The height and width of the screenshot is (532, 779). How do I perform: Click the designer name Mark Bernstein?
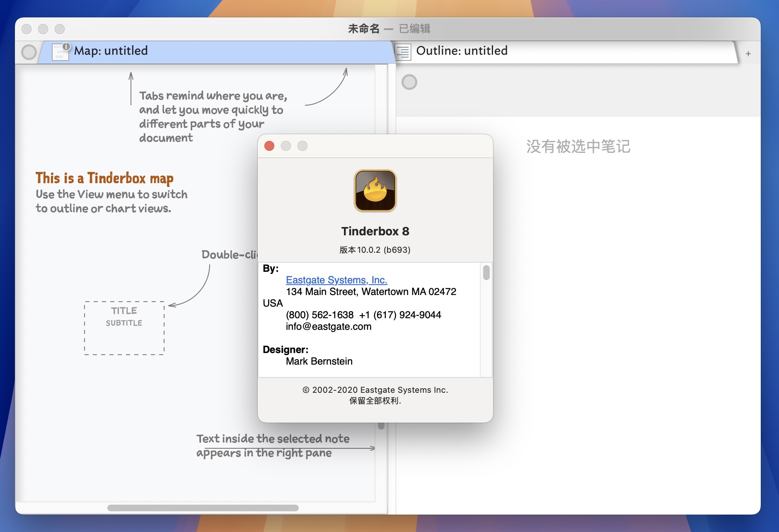pyautogui.click(x=319, y=361)
